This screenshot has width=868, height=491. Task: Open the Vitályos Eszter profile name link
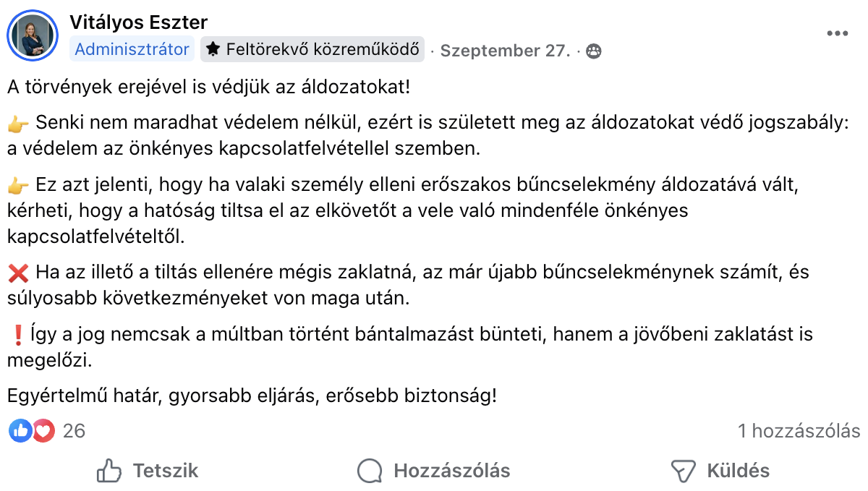pos(138,22)
